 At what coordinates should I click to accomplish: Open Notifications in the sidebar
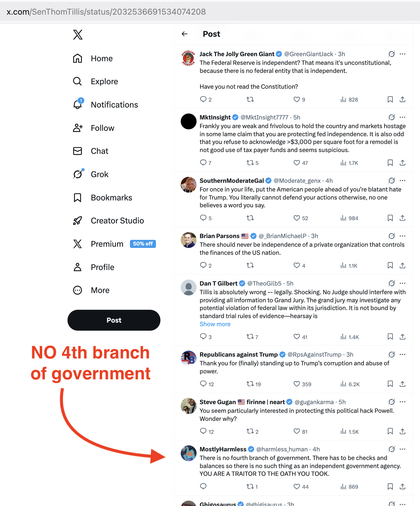click(105, 105)
